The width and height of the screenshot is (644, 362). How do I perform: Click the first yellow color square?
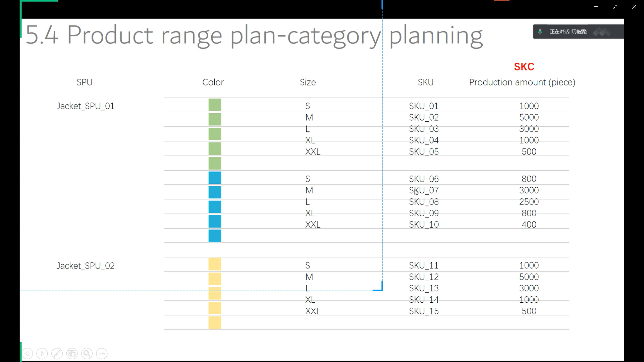[x=215, y=264]
